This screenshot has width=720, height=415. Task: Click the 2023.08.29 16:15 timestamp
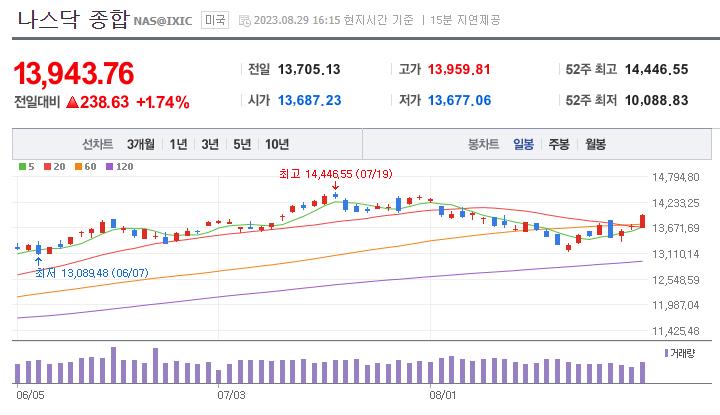tap(297, 20)
